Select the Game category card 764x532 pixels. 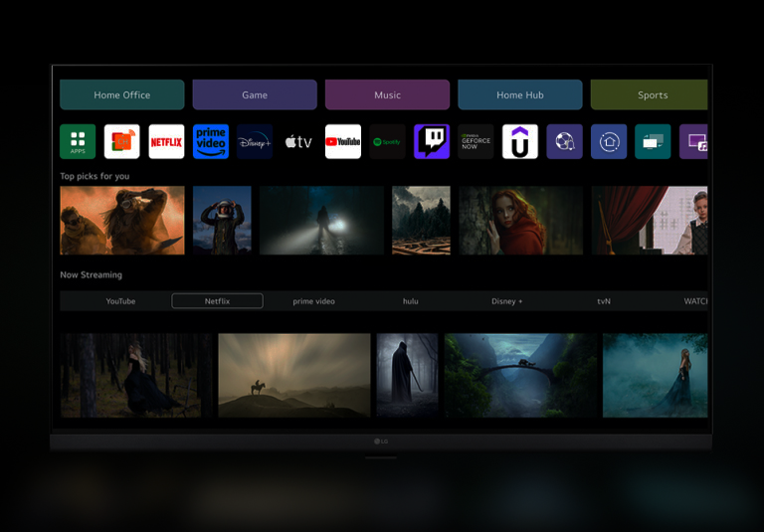[x=255, y=95]
